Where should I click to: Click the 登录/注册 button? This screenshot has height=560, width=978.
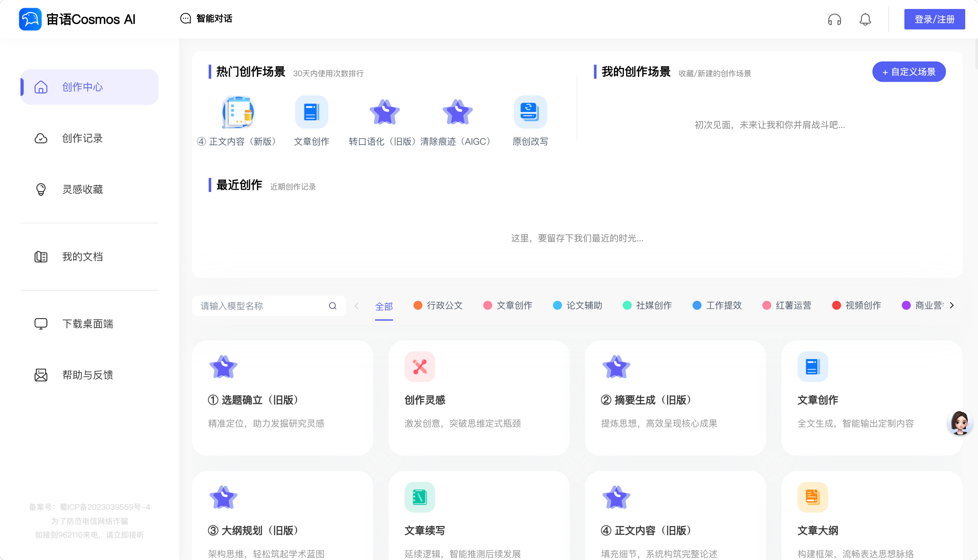[x=934, y=19]
